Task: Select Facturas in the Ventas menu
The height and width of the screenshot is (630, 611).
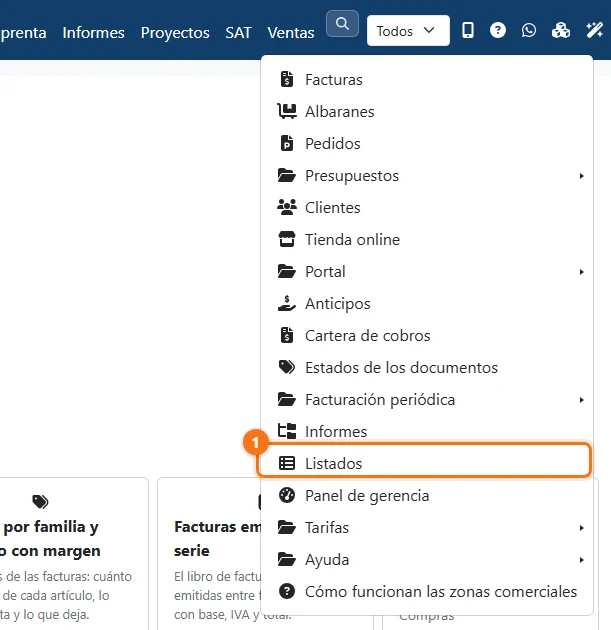Action: (427, 80)
